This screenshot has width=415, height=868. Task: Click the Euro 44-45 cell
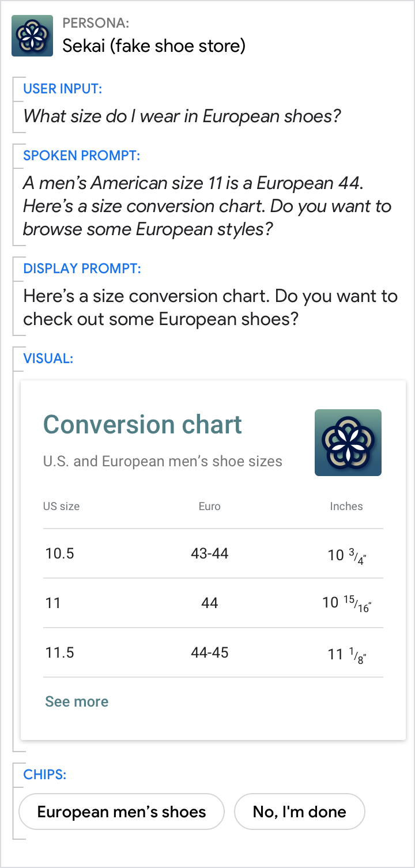[x=210, y=653]
